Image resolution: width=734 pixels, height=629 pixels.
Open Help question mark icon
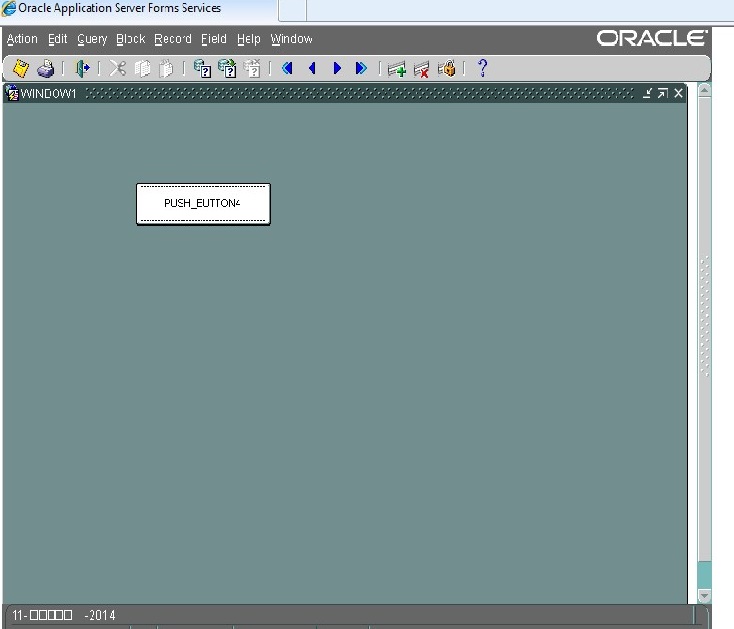(482, 68)
